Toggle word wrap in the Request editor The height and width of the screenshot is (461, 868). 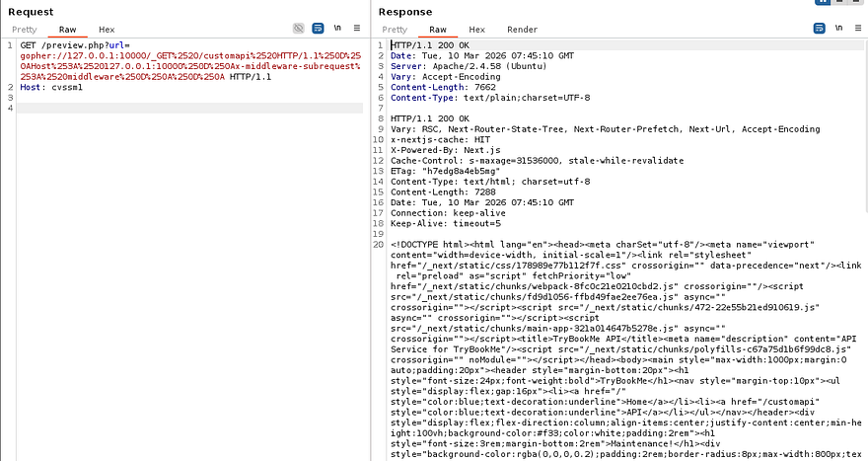[x=318, y=30]
